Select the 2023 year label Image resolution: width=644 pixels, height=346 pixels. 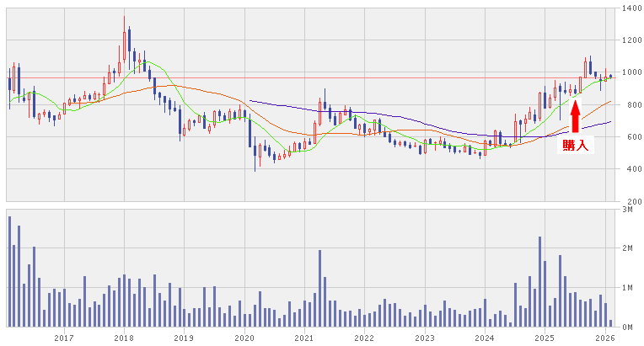pyautogui.click(x=424, y=338)
